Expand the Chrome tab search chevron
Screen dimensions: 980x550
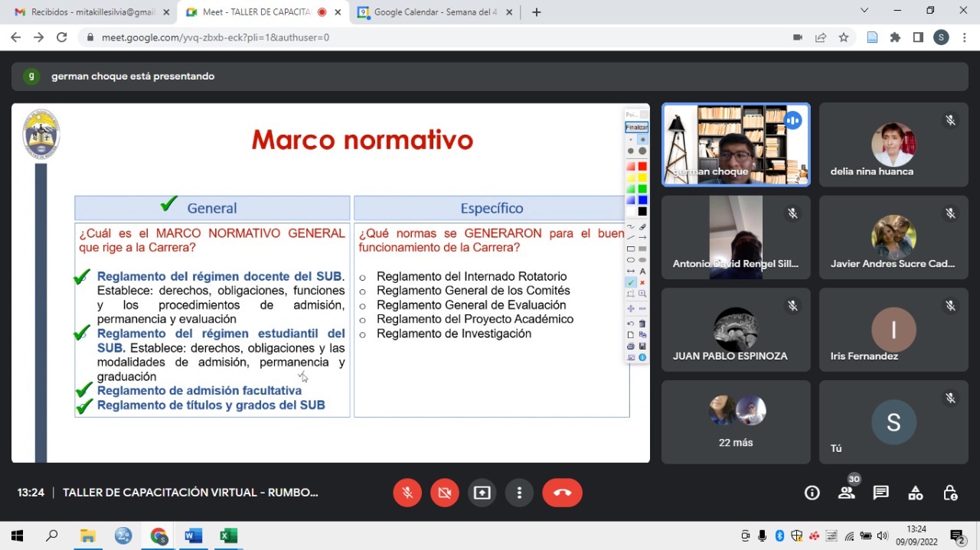[864, 11]
